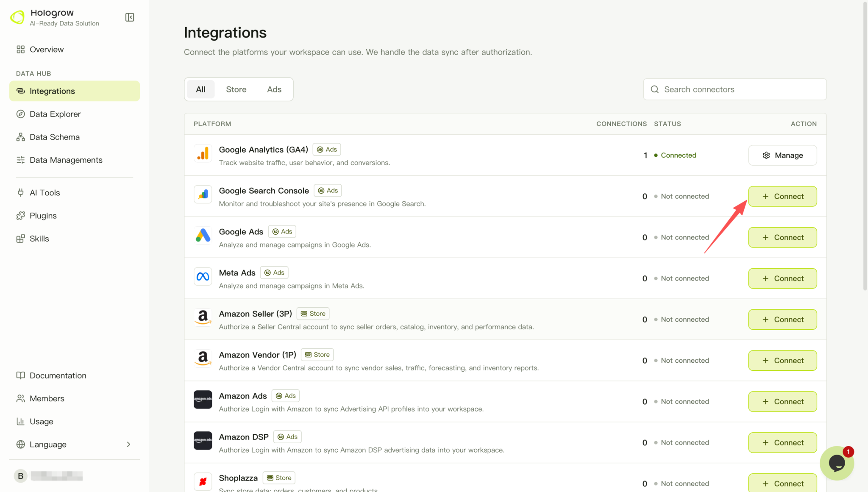The height and width of the screenshot is (492, 868).
Task: Click the Amazon Vendor (1P) logo
Action: 203,359
